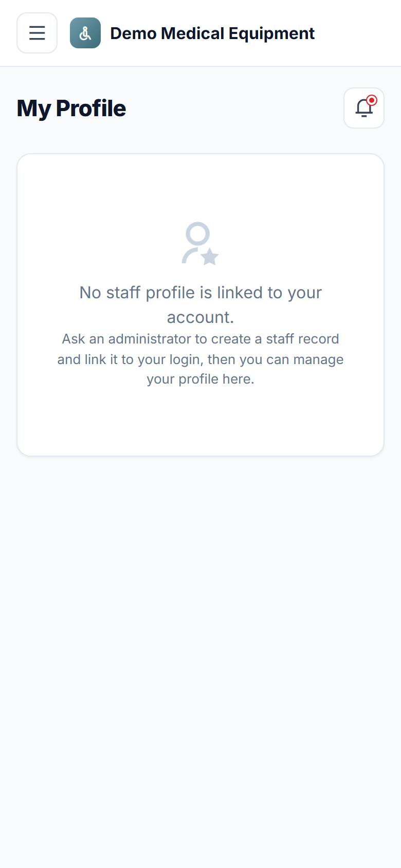Screen dimensions: 401x868
Task: Show unread alerts via the bell button
Action: pos(364,108)
